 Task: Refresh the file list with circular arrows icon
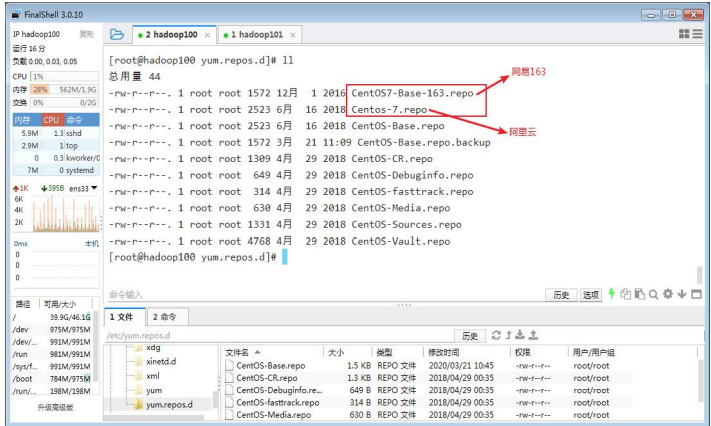pos(496,335)
